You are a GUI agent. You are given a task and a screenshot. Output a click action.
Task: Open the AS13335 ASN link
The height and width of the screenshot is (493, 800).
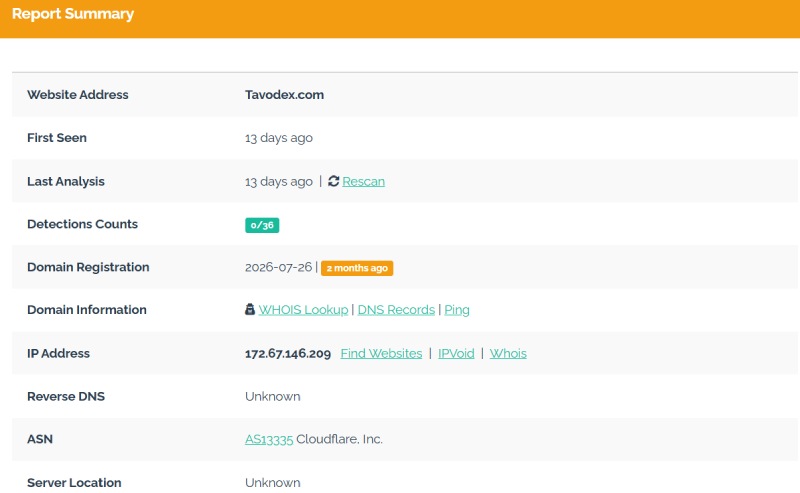tap(269, 439)
